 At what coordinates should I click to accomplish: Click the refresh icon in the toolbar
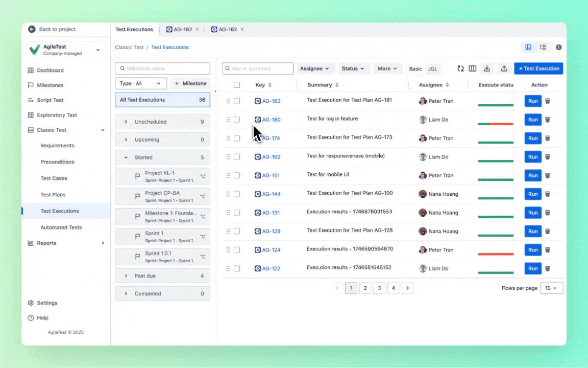tap(460, 68)
